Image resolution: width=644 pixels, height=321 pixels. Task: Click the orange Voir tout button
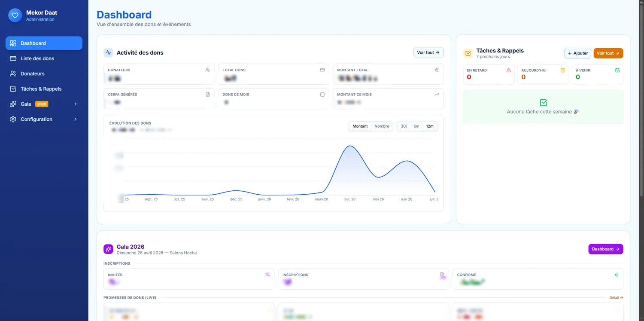point(608,53)
